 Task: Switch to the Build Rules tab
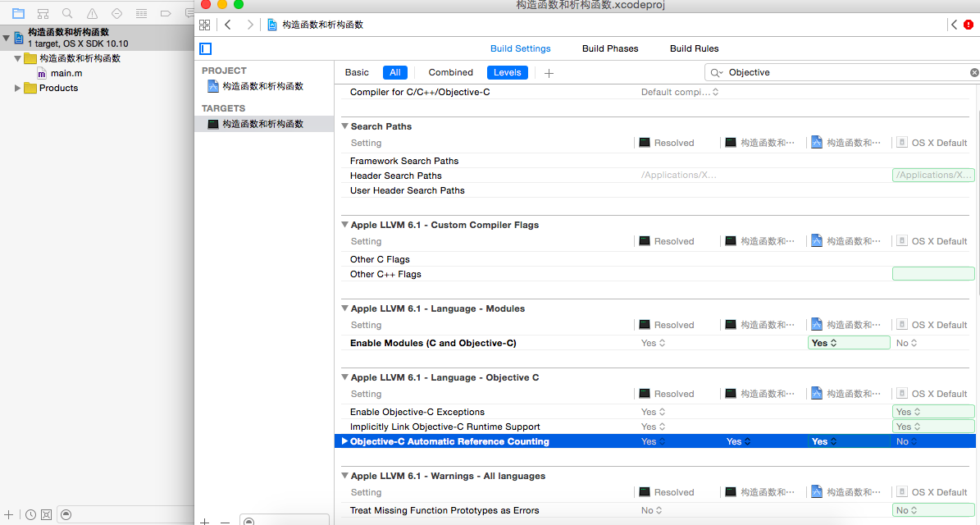(x=694, y=48)
